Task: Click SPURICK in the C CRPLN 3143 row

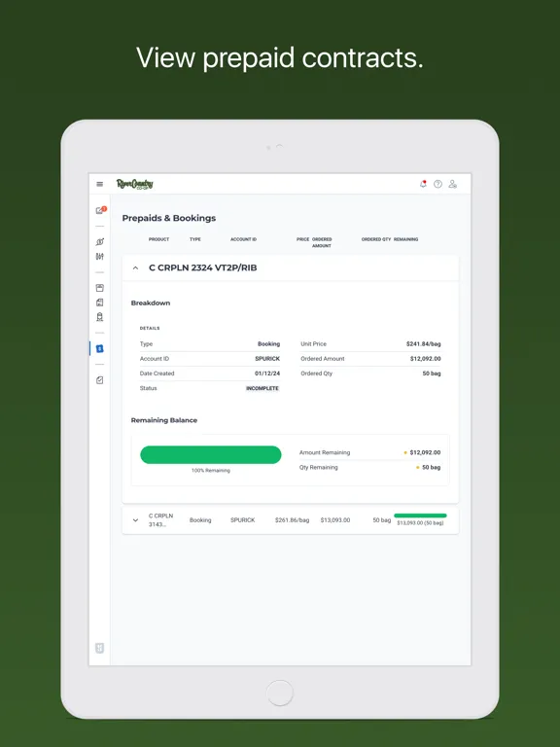Action: point(243,520)
